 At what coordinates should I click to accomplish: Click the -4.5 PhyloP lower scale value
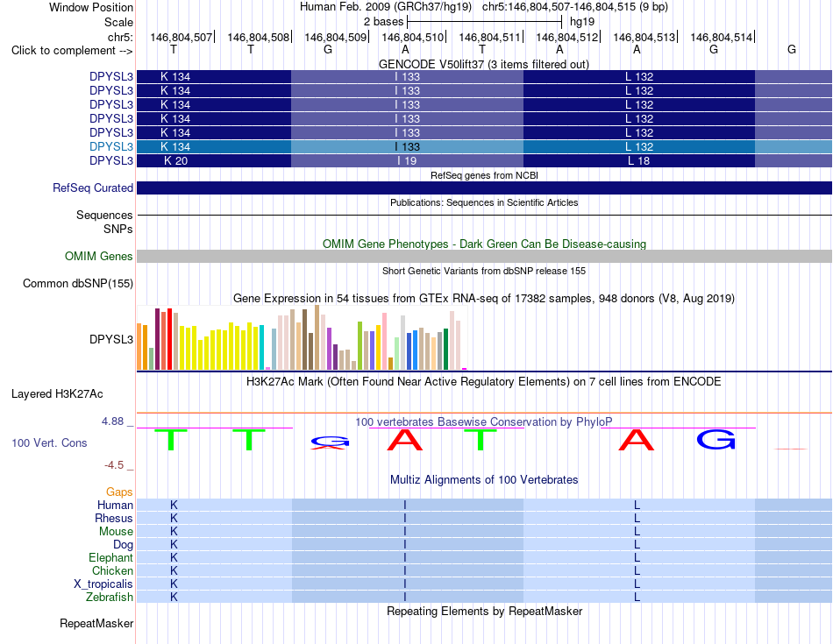(114, 465)
